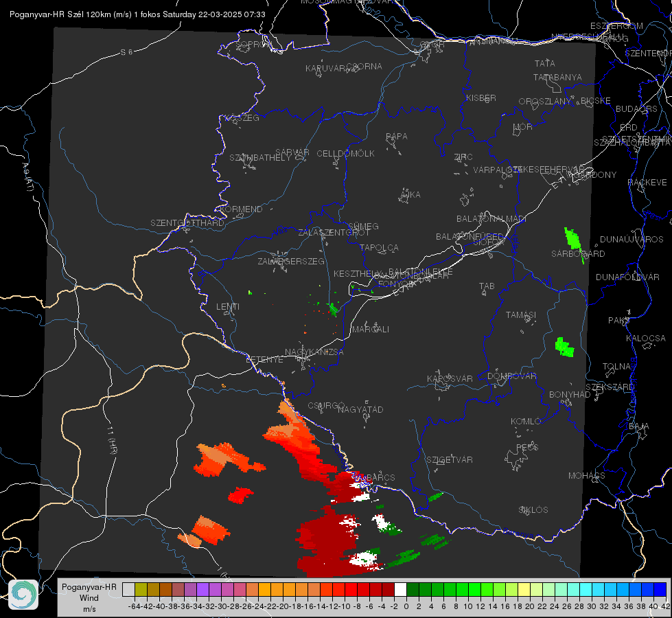Image resolution: width=672 pixels, height=618 pixels.
Task: Click the KAPUVAR city label
Action: pyautogui.click(x=325, y=68)
